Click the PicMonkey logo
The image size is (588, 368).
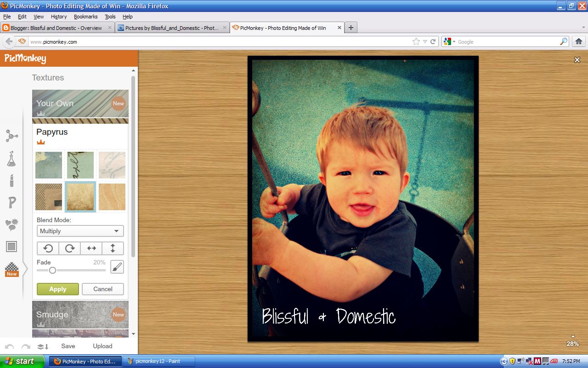point(25,58)
